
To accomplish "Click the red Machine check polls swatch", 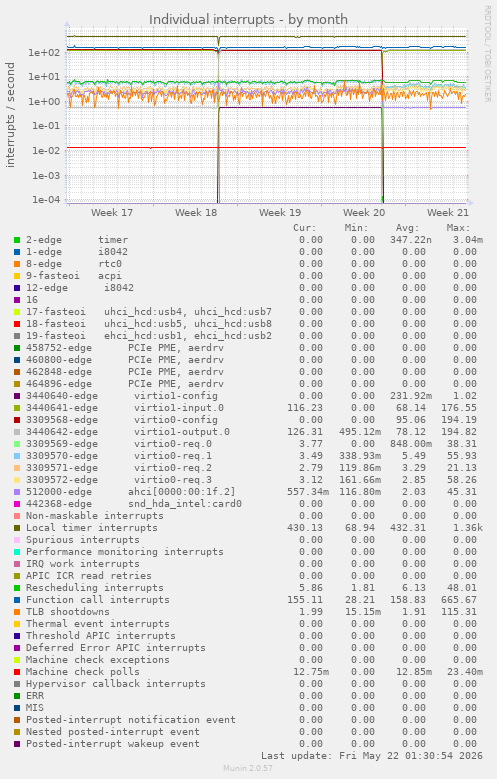I will coord(17,672).
